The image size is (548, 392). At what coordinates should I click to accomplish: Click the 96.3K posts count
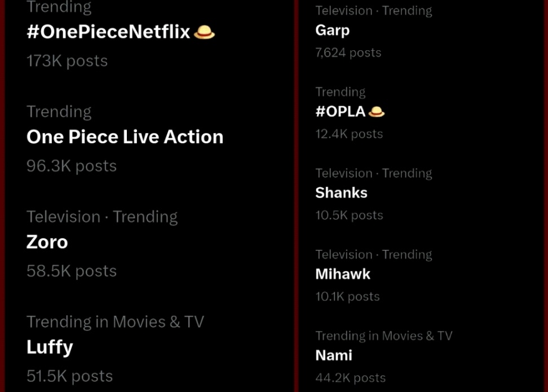(x=72, y=166)
